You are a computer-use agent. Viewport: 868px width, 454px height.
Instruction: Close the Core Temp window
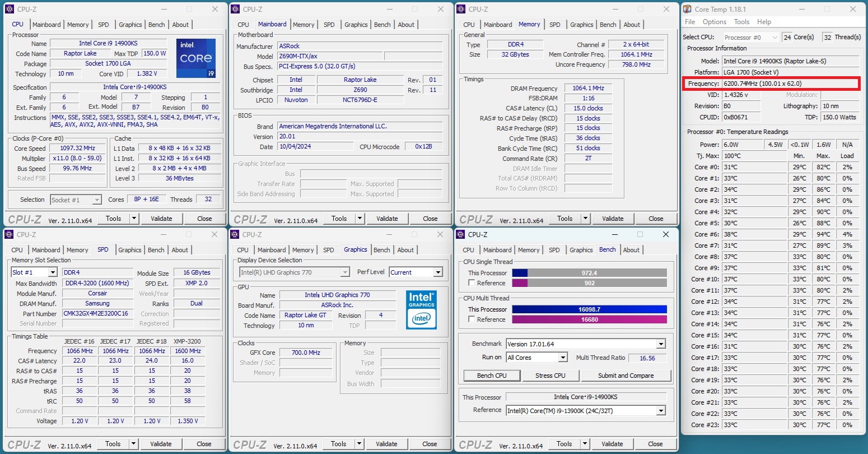(x=853, y=9)
